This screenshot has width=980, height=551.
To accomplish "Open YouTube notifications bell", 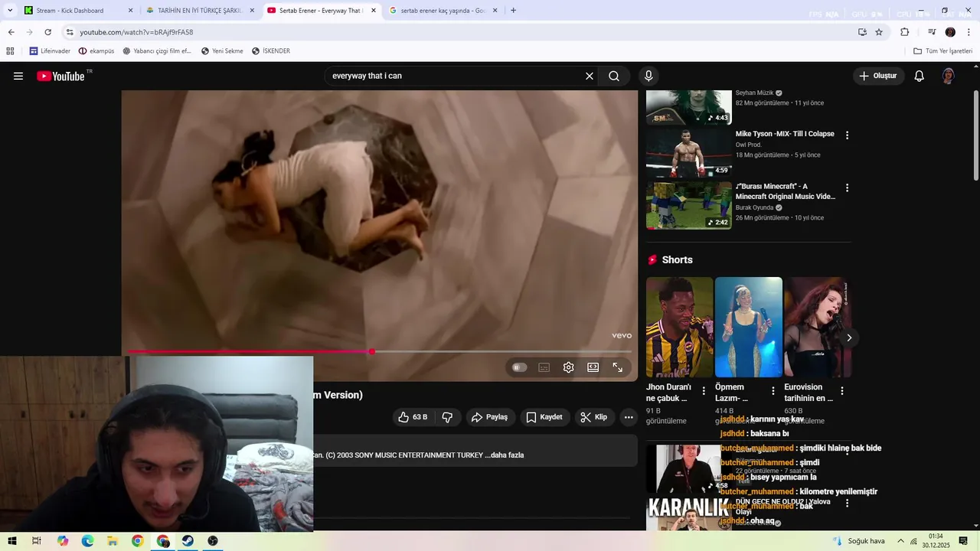I will click(x=920, y=76).
